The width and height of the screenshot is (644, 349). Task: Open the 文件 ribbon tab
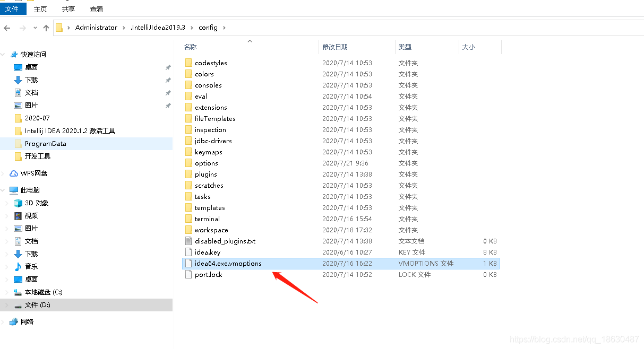(12, 9)
